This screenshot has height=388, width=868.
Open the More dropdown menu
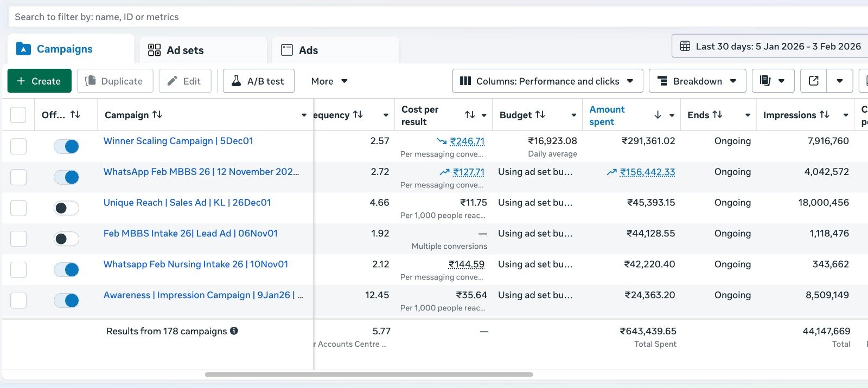coord(329,81)
